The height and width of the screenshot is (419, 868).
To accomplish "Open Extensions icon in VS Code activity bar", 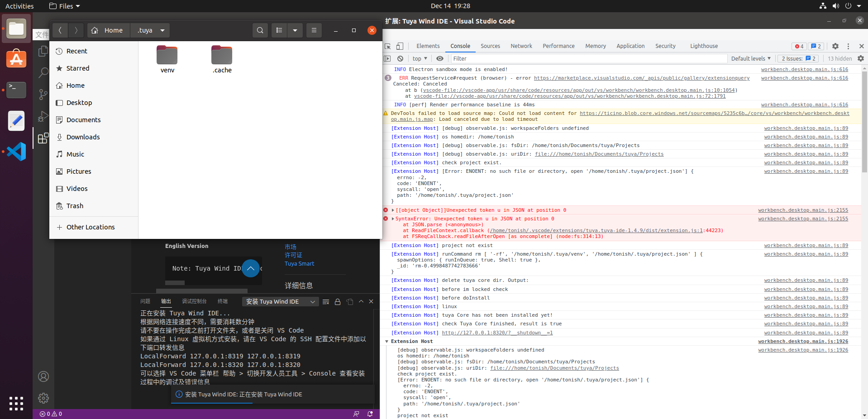I will pyautogui.click(x=43, y=138).
